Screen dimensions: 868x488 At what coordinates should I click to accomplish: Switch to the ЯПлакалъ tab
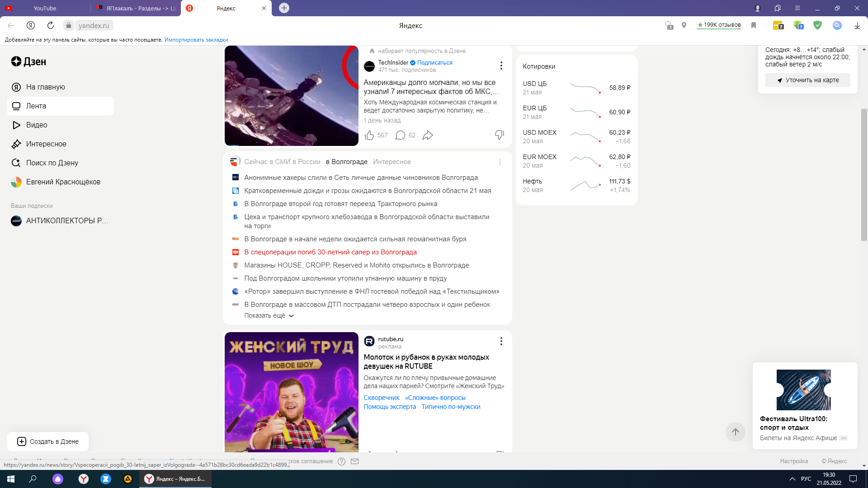tap(136, 8)
